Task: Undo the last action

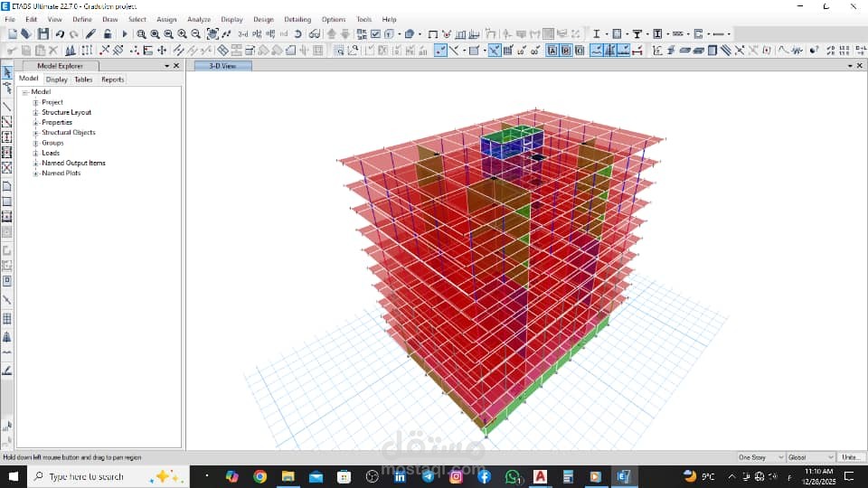Action: click(60, 33)
